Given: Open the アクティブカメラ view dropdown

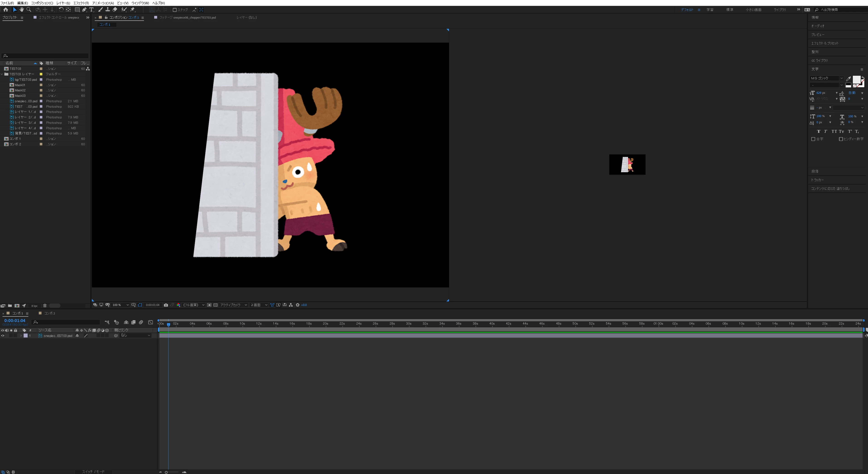Looking at the screenshot, I should click(233, 305).
